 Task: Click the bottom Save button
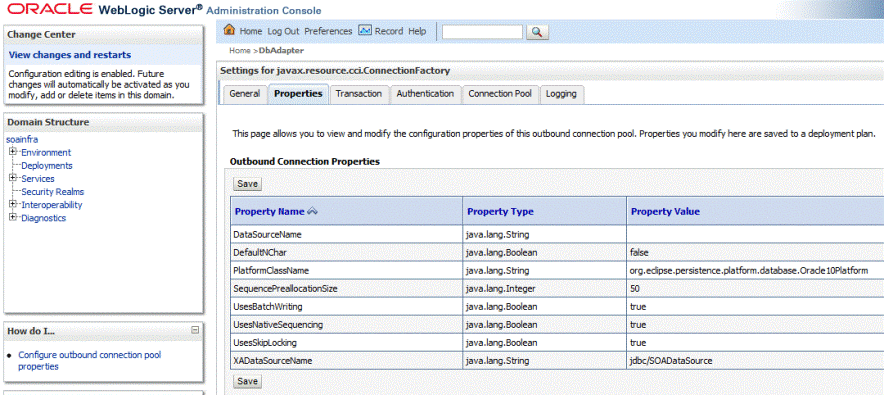point(247,381)
